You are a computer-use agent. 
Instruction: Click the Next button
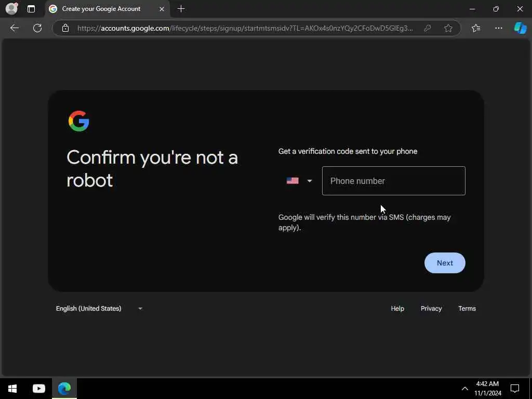445,263
